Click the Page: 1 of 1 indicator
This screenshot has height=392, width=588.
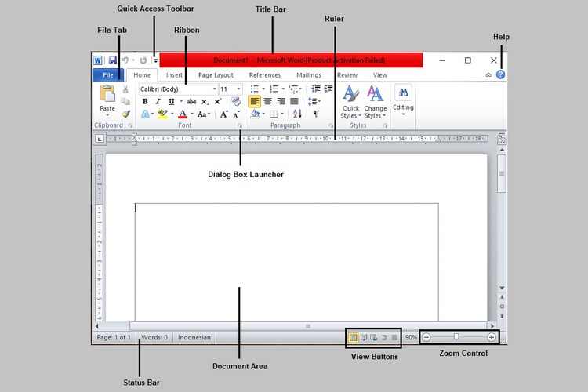pos(114,337)
